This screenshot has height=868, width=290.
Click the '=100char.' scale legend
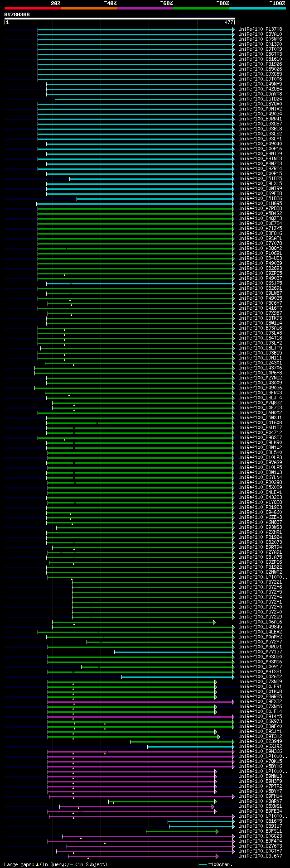pos(216,864)
